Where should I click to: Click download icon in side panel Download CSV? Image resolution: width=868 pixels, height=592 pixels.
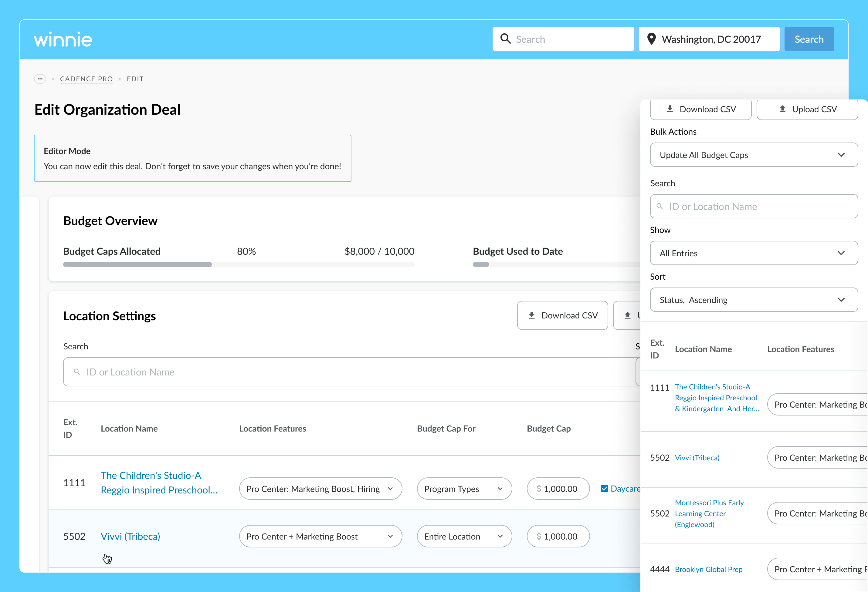tap(670, 109)
